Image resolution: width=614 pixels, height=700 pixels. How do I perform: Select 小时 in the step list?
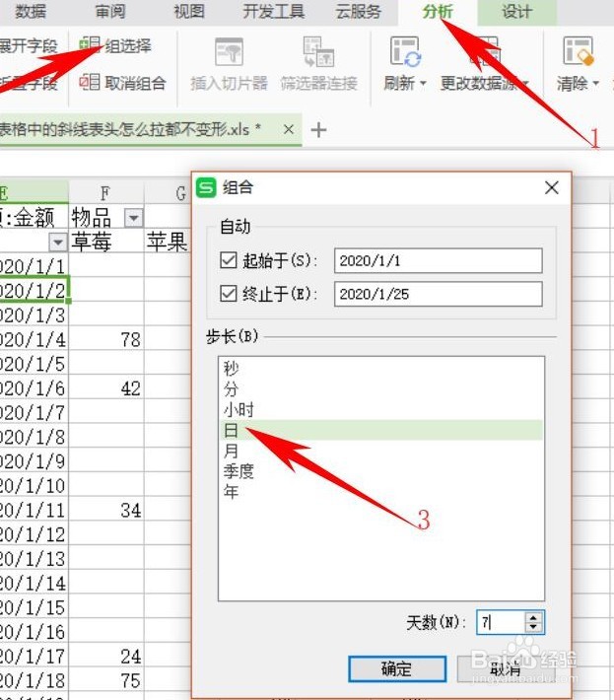(381, 410)
